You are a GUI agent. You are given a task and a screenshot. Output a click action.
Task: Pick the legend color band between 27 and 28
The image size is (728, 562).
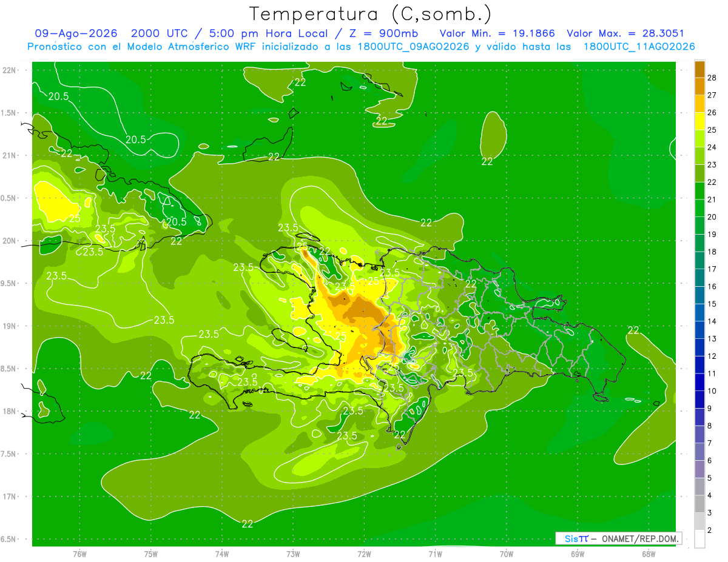pos(699,86)
